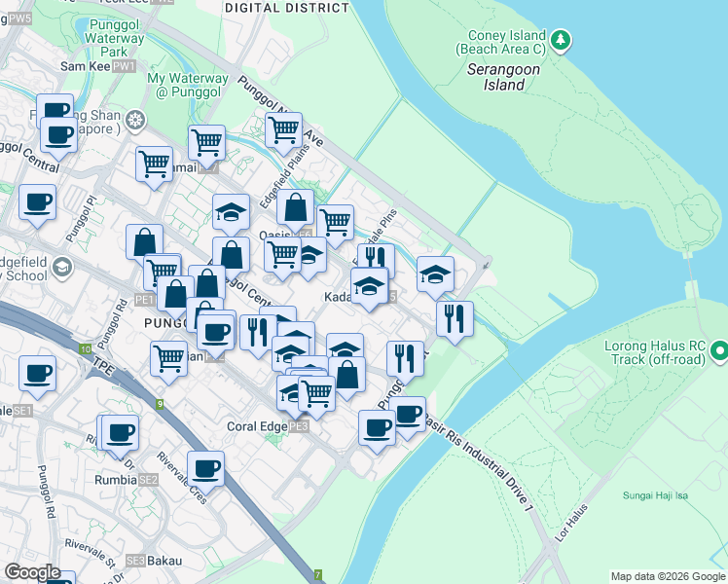This screenshot has height=584, width=728.
Task: Open school marker left of Edgefield Plains label
Action: coord(232,214)
